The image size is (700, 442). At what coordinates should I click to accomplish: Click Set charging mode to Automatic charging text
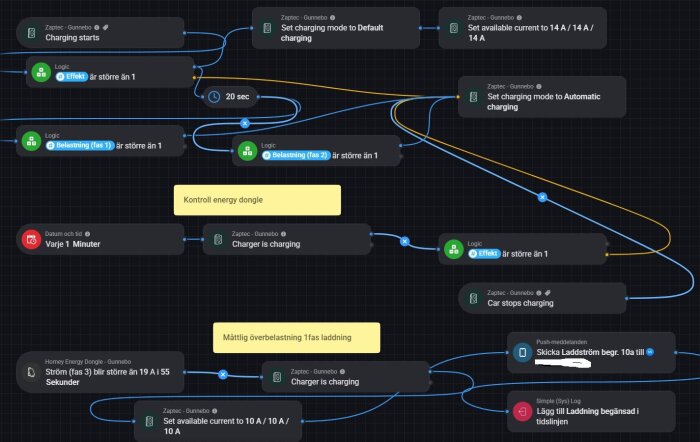[543, 102]
